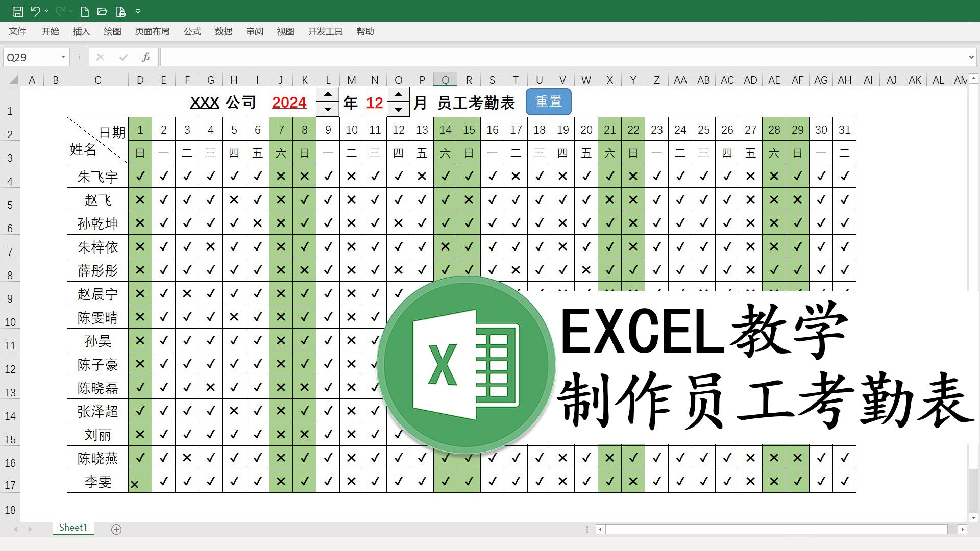The height and width of the screenshot is (551, 980).
Task: Click the Name Box showing Q29
Action: tap(31, 57)
